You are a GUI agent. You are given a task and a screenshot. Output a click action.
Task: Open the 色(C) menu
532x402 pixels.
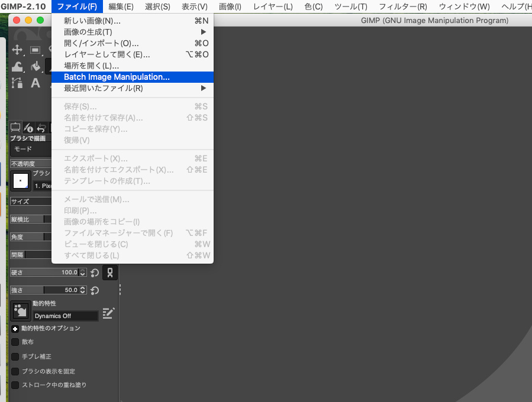tap(314, 7)
